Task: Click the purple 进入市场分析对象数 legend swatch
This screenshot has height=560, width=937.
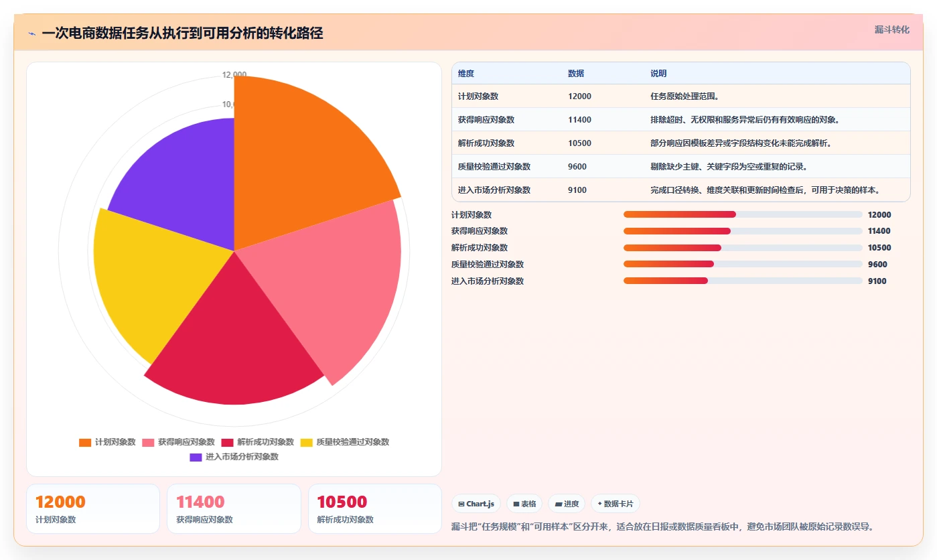Action: point(196,457)
